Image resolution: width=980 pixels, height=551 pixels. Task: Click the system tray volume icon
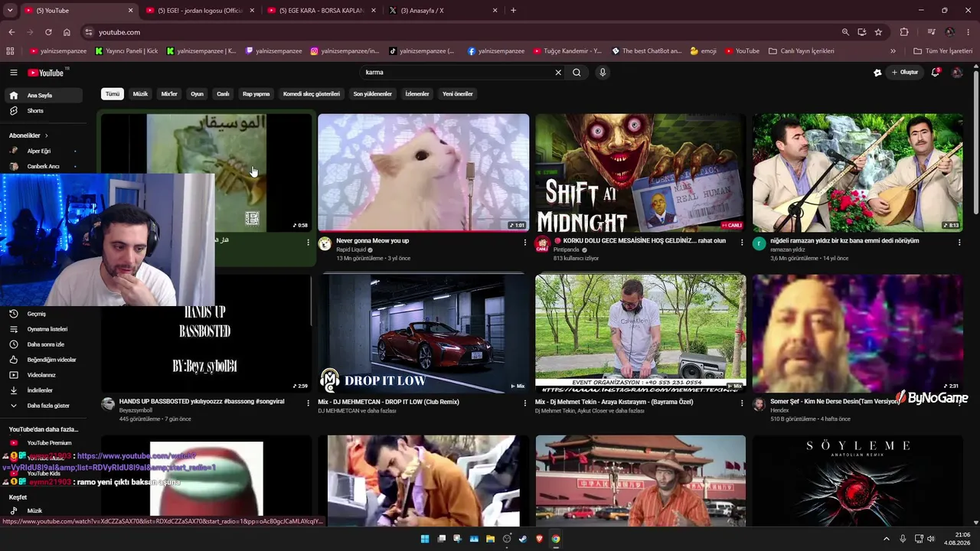[x=931, y=539]
